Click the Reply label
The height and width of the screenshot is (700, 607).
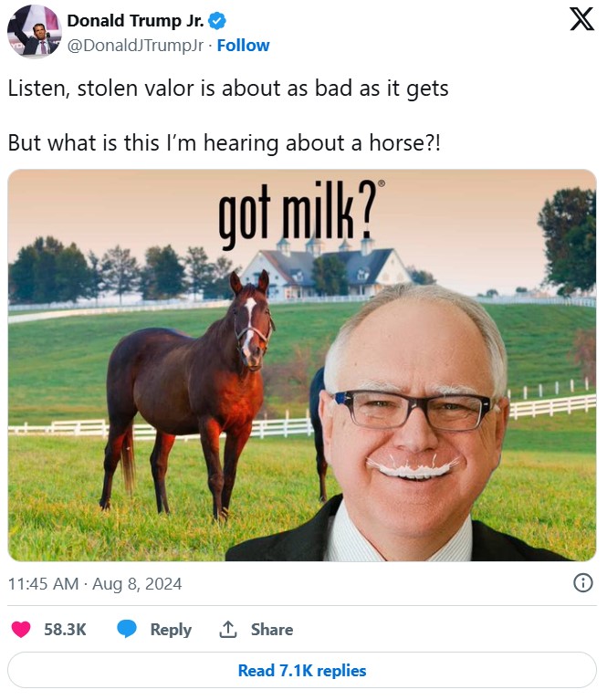pyautogui.click(x=171, y=630)
